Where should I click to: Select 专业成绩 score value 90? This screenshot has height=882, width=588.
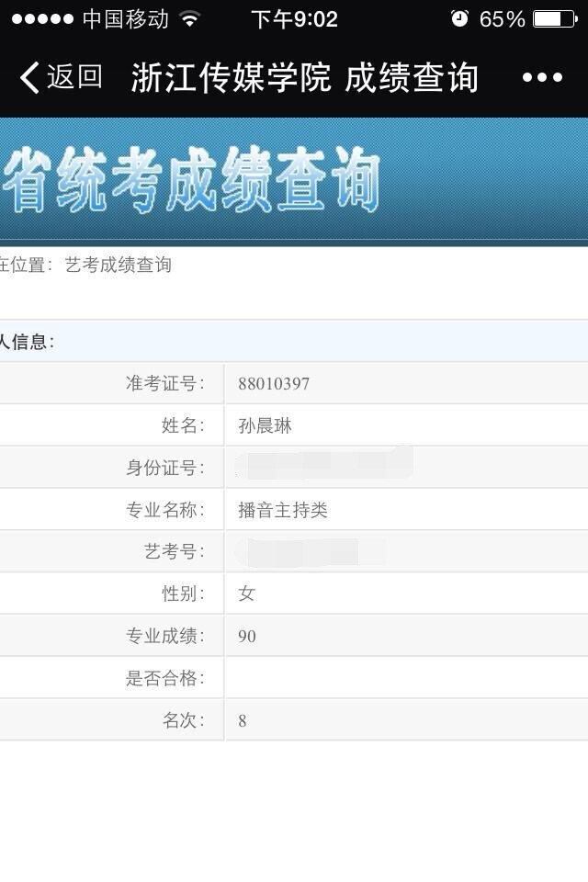246,636
